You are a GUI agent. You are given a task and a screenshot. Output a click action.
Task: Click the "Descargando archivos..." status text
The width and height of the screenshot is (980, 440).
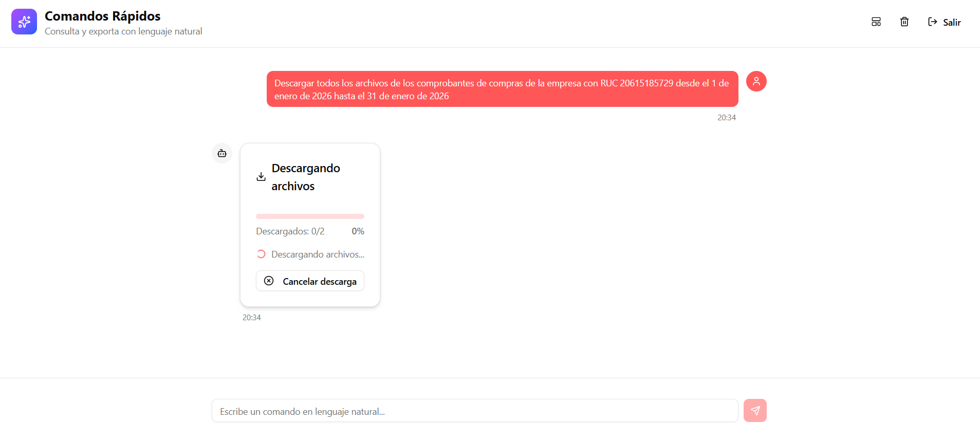pyautogui.click(x=318, y=254)
